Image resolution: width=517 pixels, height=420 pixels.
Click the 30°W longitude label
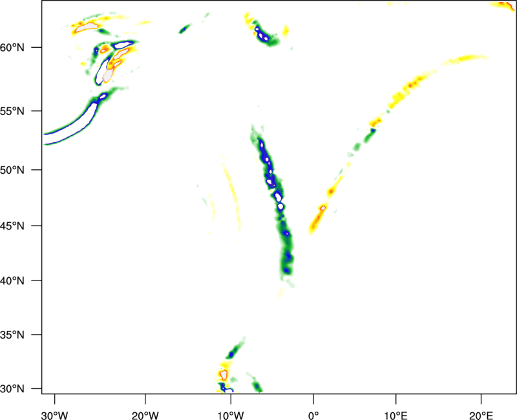(55, 415)
